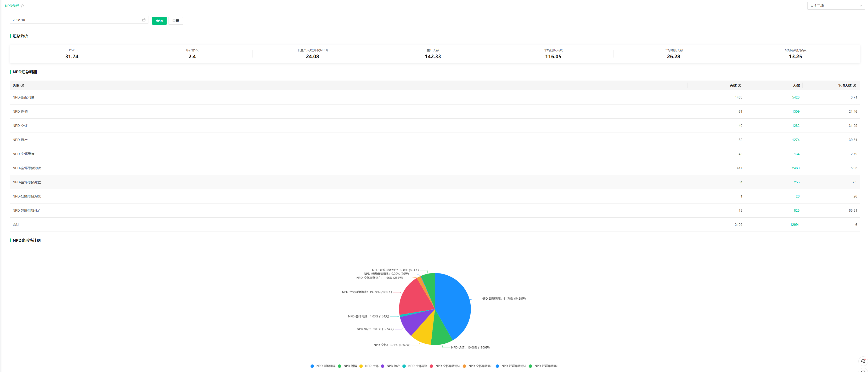Open 12991 total days link

pos(795,225)
